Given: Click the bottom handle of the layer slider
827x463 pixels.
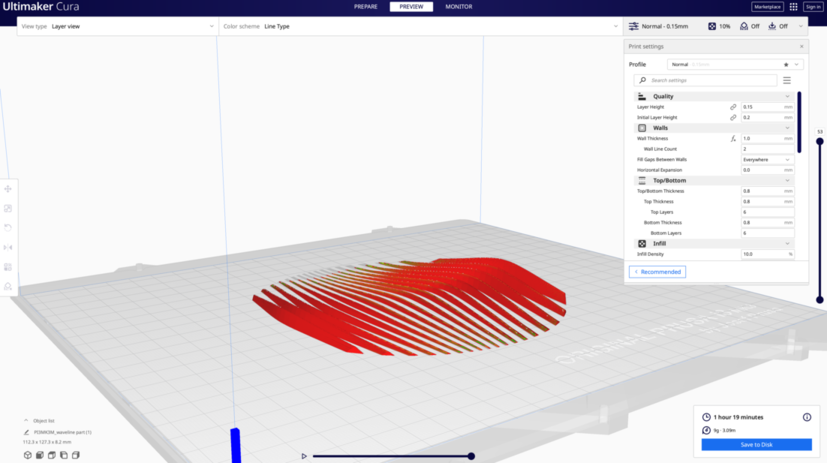Looking at the screenshot, I should [x=820, y=300].
